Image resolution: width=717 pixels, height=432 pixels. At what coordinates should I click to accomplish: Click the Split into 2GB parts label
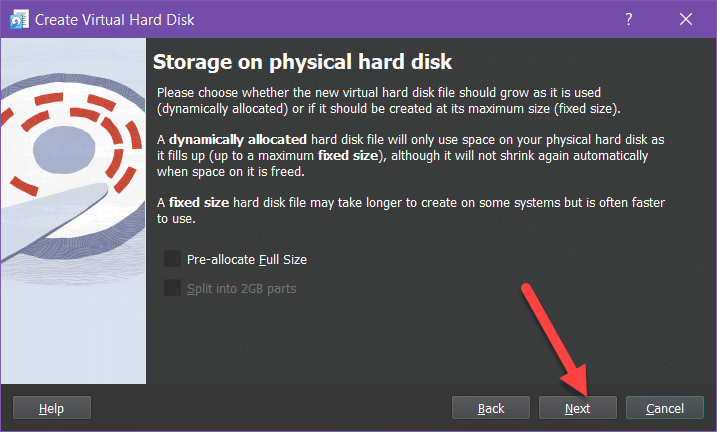click(x=241, y=289)
